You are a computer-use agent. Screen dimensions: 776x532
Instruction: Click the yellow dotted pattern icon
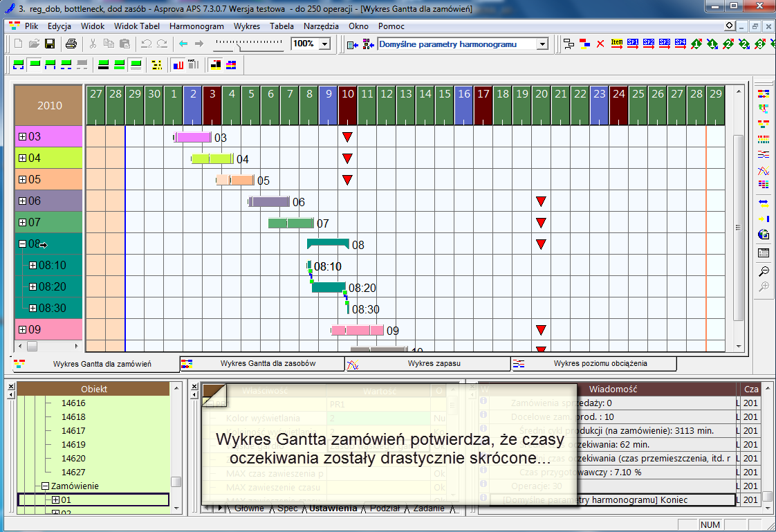pos(156,65)
